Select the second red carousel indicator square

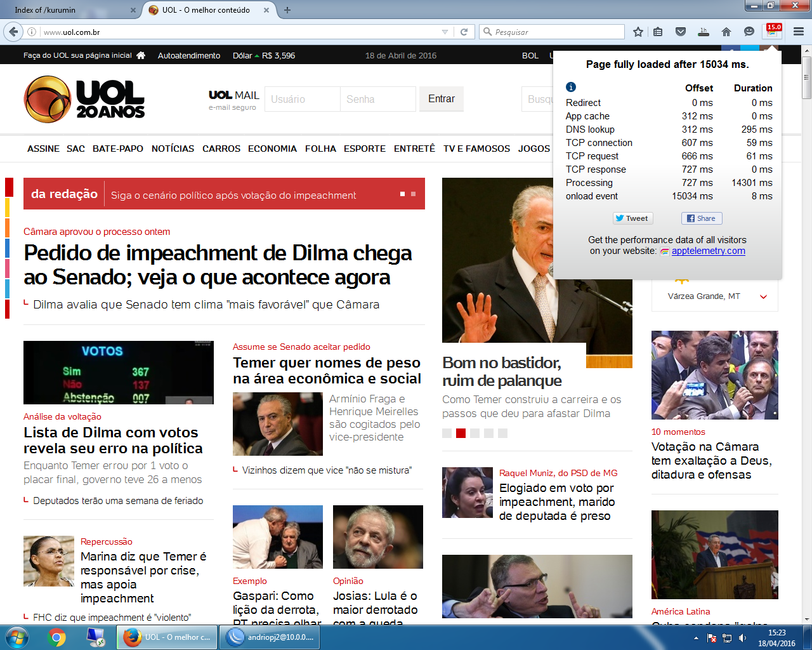pos(461,433)
